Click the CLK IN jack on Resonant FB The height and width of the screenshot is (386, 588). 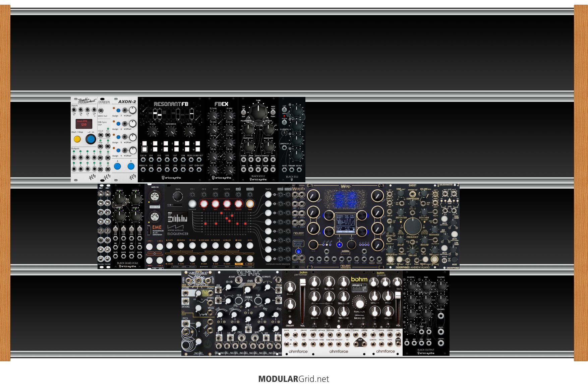click(143, 160)
